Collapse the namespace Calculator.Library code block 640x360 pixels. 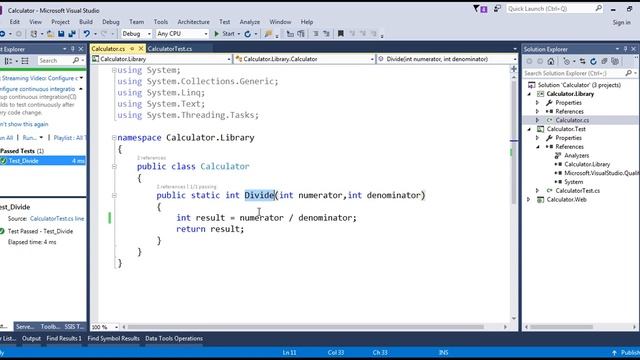point(114,138)
